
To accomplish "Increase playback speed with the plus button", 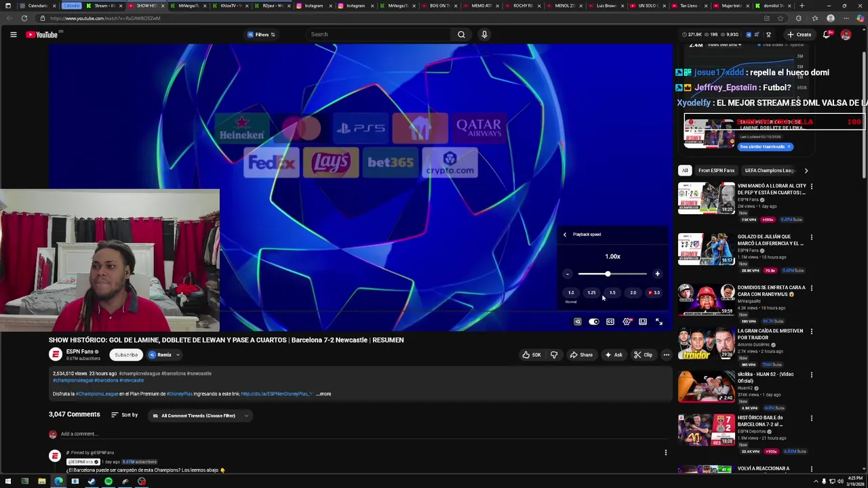I will click(x=657, y=274).
